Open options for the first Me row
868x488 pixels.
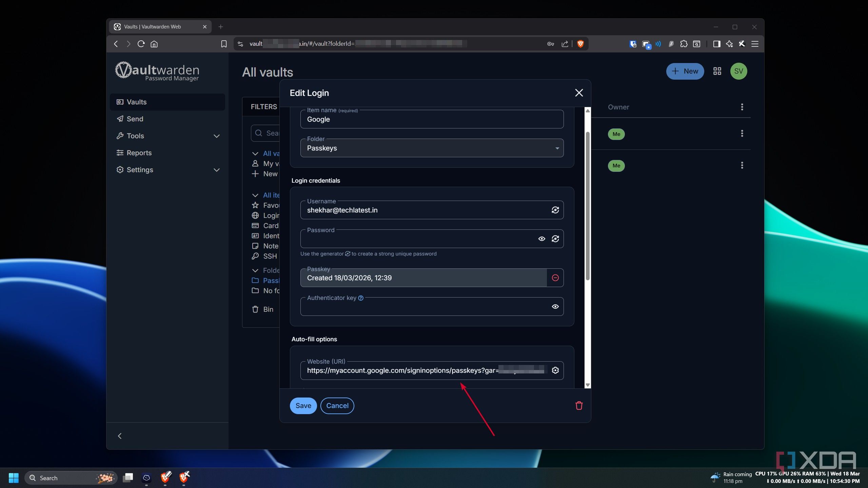click(x=742, y=134)
